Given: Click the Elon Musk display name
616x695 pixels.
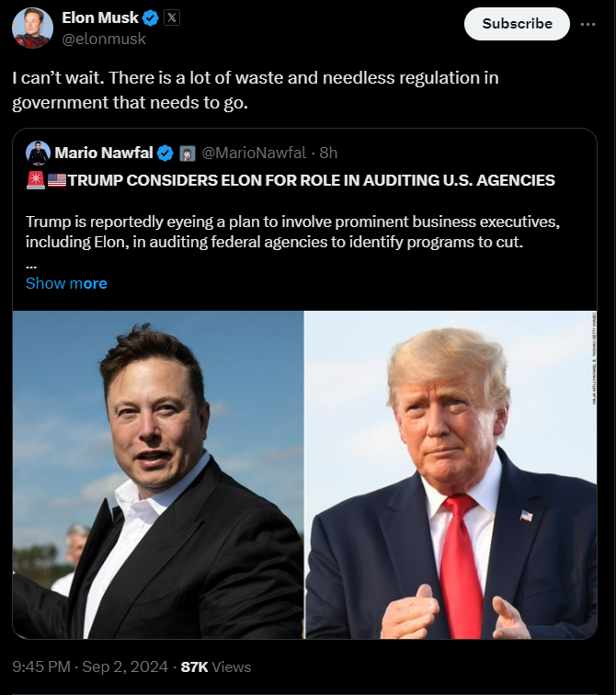Looking at the screenshot, I should tap(100, 17).
